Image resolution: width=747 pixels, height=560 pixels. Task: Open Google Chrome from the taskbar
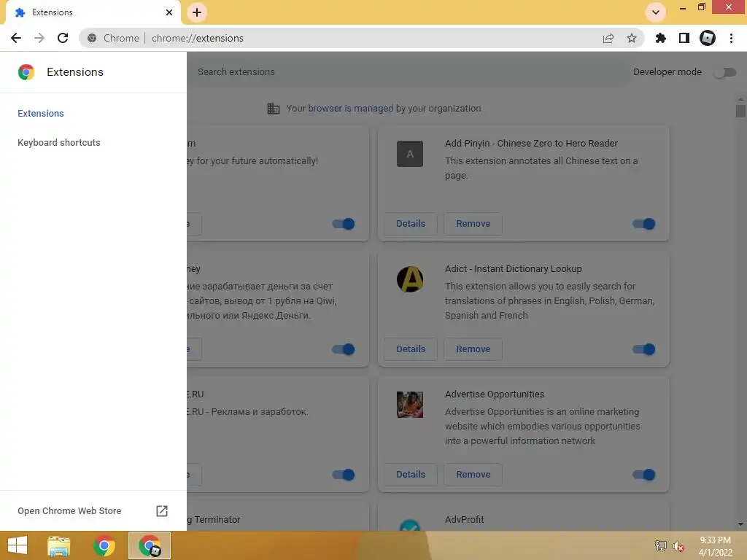coord(104,545)
